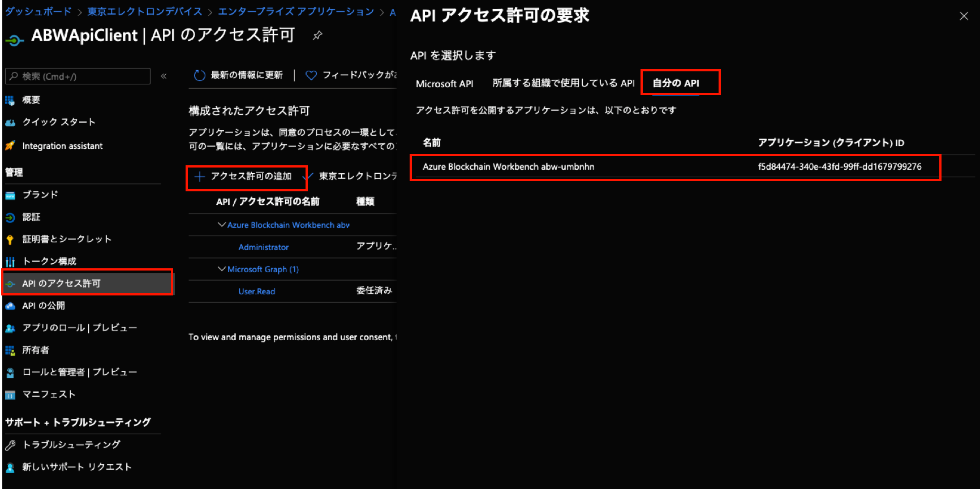Open the Administrator permission link
This screenshot has width=980, height=489.
point(264,247)
